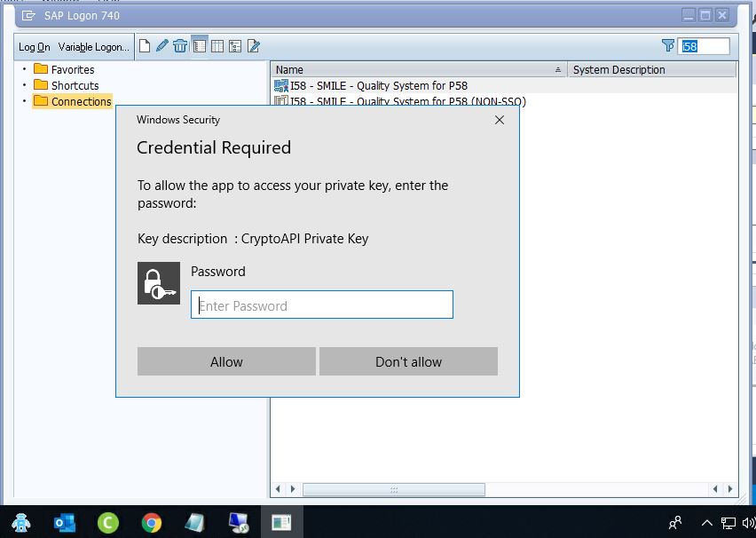Select I58 - SMILE - Quality System for P58 entry

tap(379, 86)
